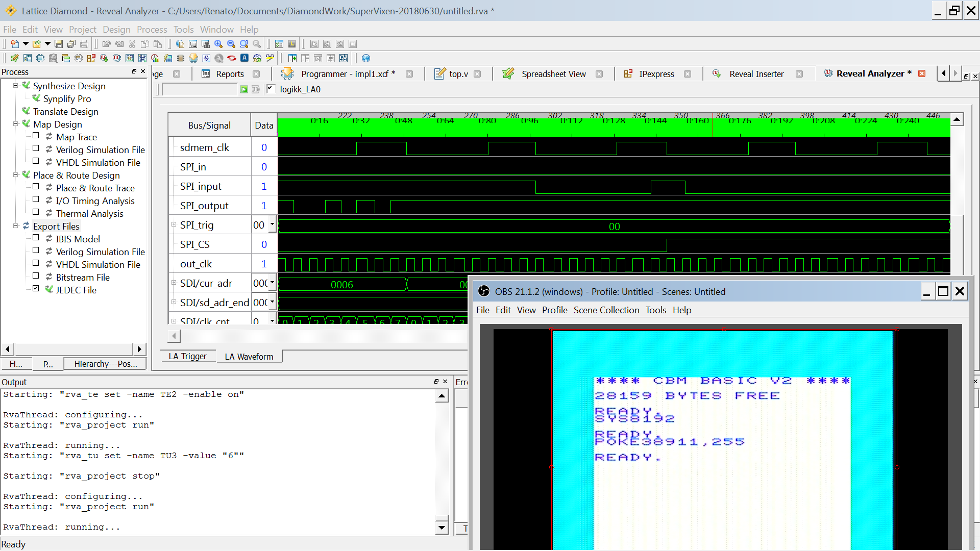This screenshot has height=551, width=980.
Task: Collapse the Export Files tree node
Action: coord(15,226)
